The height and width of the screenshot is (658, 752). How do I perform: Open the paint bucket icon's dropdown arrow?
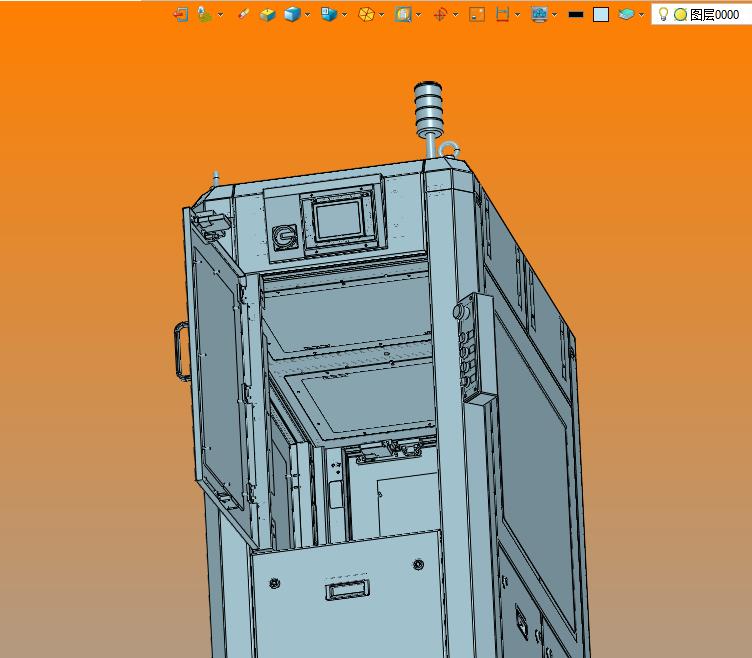coord(221,15)
